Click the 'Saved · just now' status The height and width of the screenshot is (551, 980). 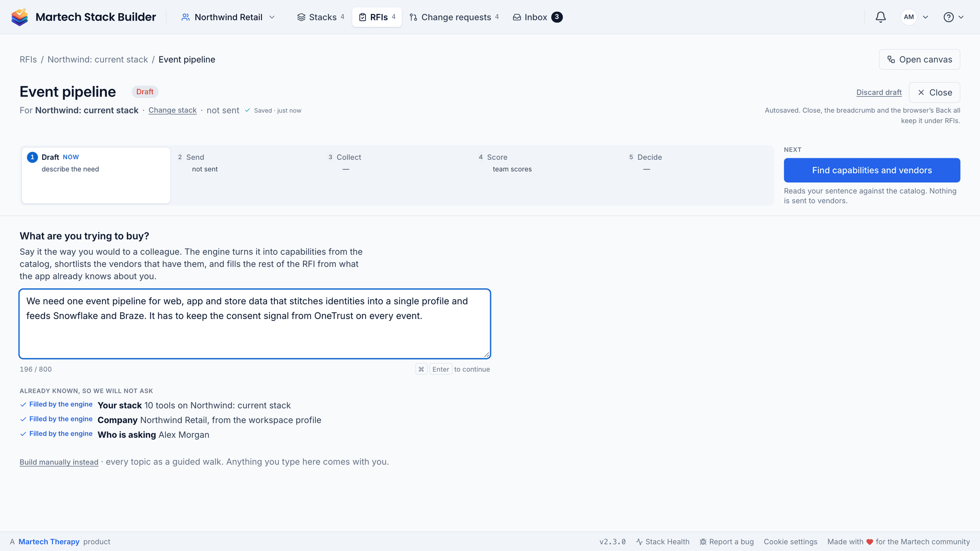point(273,110)
